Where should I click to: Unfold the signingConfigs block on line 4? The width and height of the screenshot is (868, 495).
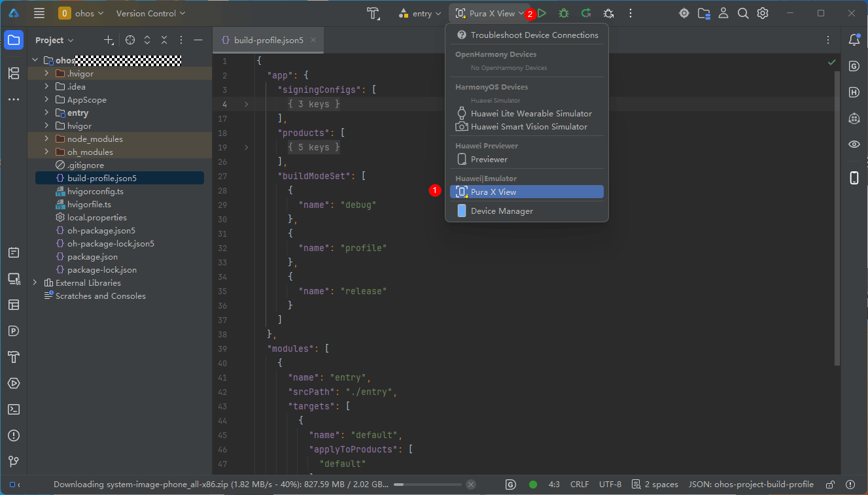tap(246, 104)
